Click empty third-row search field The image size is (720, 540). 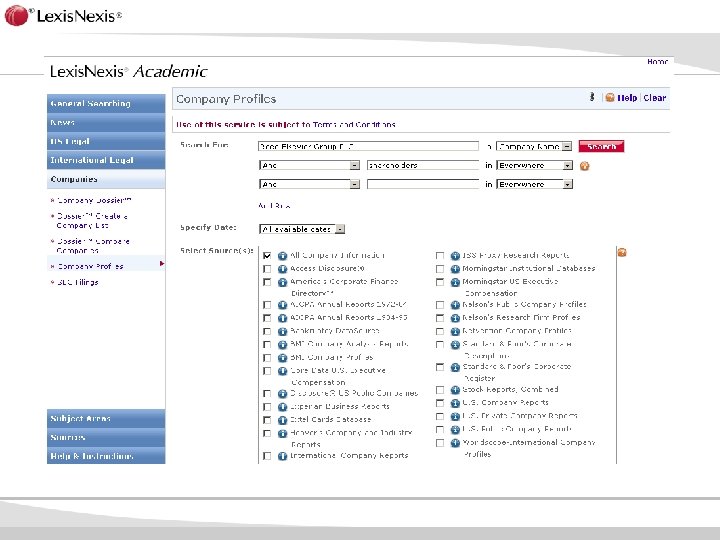point(423,185)
